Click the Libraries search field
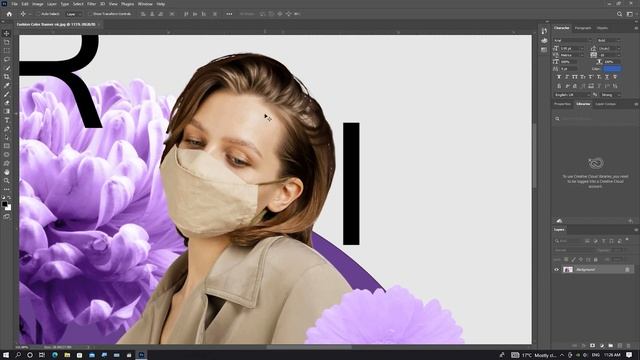 594,119
